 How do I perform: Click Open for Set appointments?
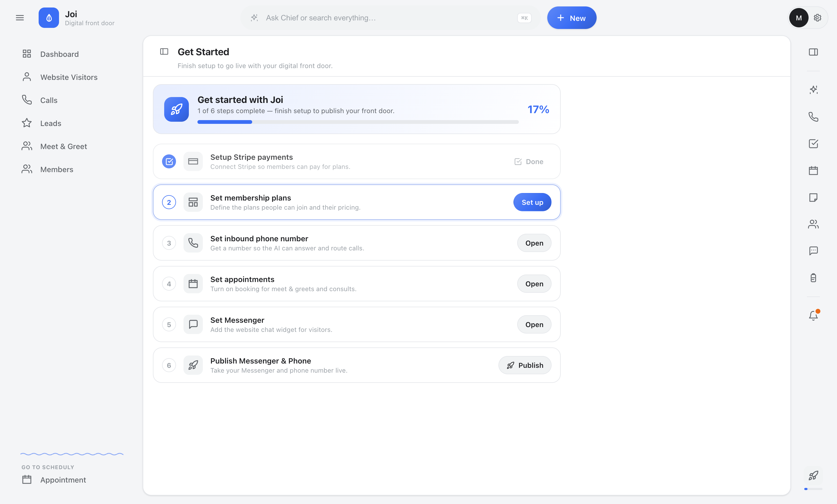(534, 284)
